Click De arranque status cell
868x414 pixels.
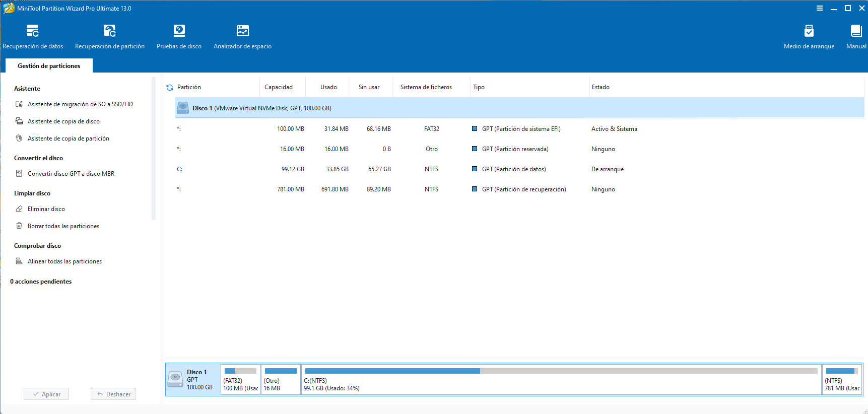608,169
